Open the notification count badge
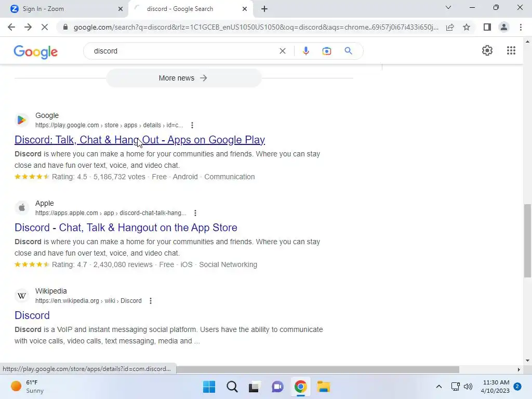 (517, 387)
